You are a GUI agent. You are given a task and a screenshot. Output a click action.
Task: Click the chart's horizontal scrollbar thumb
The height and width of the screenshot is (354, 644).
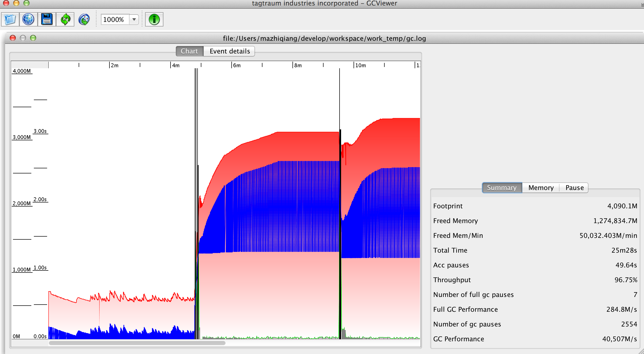(137, 343)
